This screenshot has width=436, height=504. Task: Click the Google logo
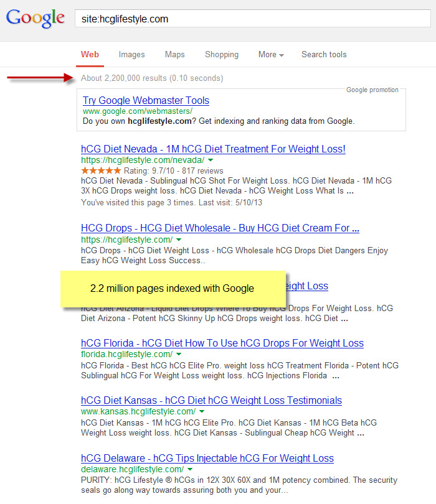click(x=36, y=18)
